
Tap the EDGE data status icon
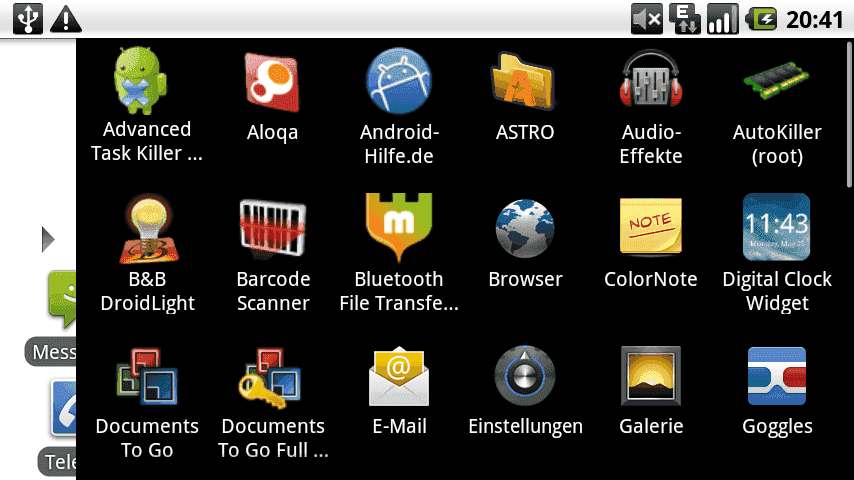685,19
